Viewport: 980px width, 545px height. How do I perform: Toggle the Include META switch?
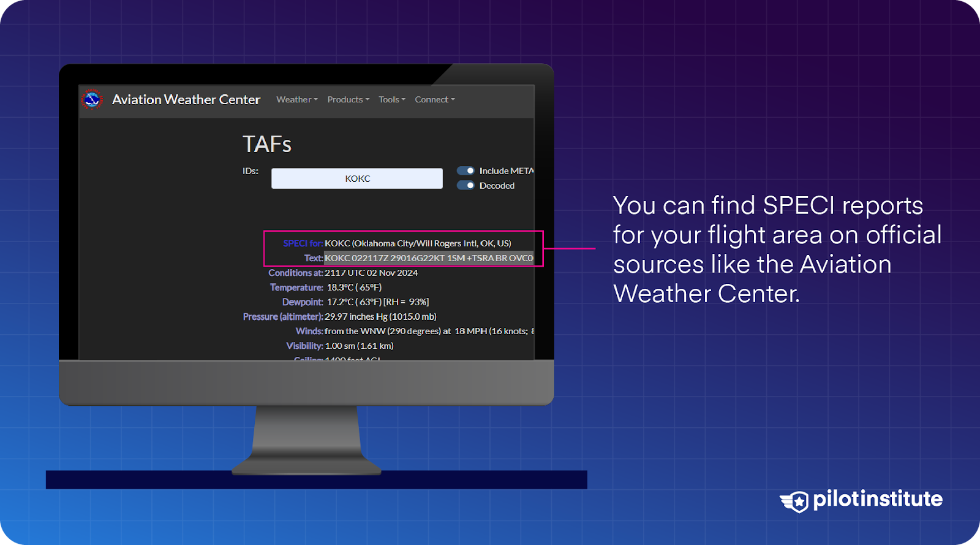tap(466, 171)
